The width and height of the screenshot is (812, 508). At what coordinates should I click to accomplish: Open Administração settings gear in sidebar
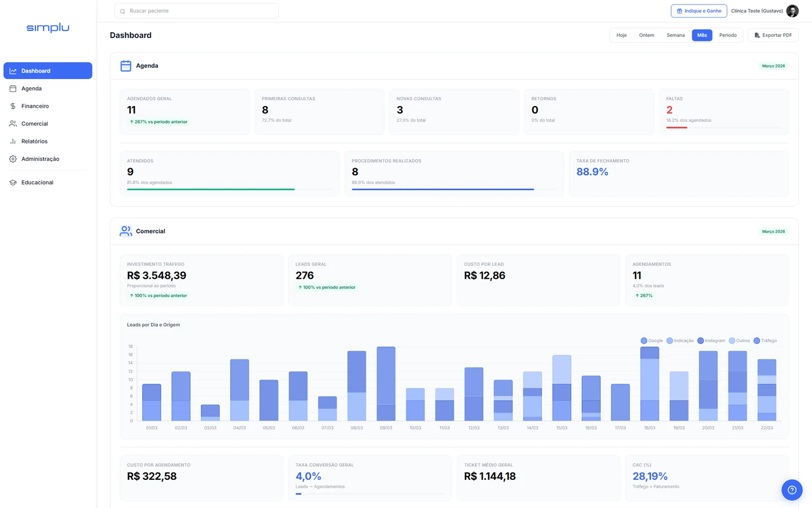[13, 159]
